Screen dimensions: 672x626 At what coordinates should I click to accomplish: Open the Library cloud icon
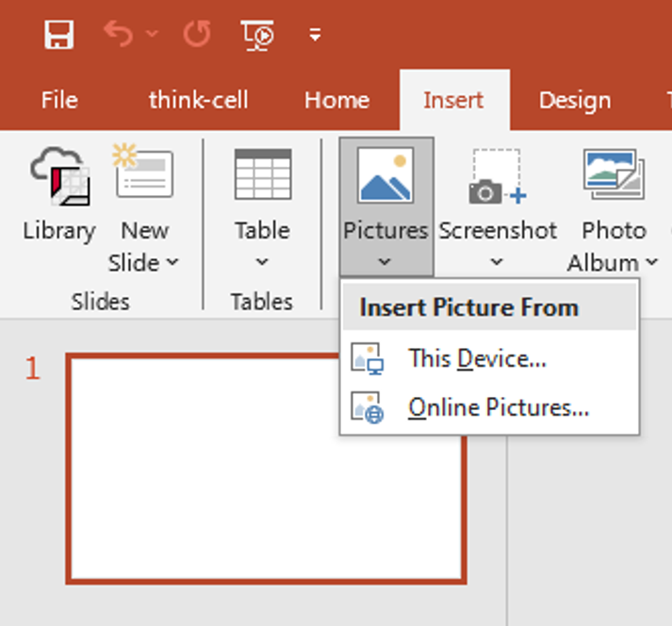point(60,176)
